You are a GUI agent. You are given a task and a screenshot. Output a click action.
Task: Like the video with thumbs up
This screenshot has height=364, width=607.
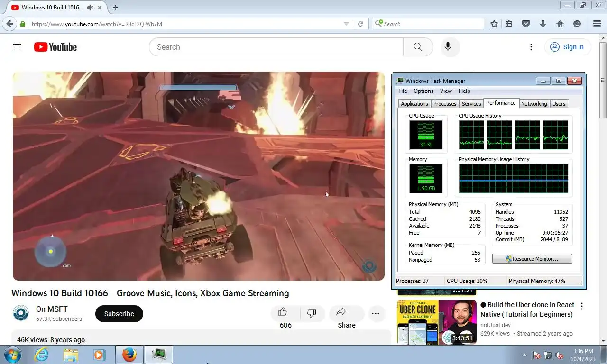pyautogui.click(x=283, y=312)
